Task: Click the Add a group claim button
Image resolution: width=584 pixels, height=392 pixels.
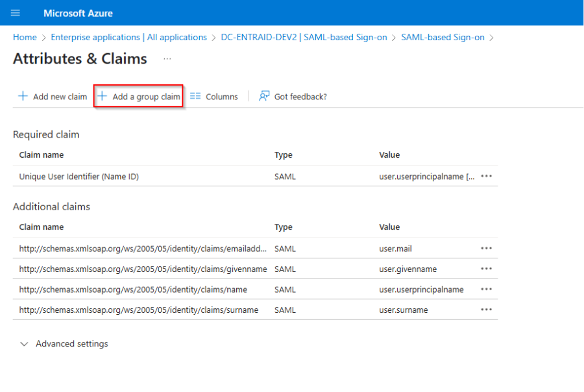Action: [140, 97]
